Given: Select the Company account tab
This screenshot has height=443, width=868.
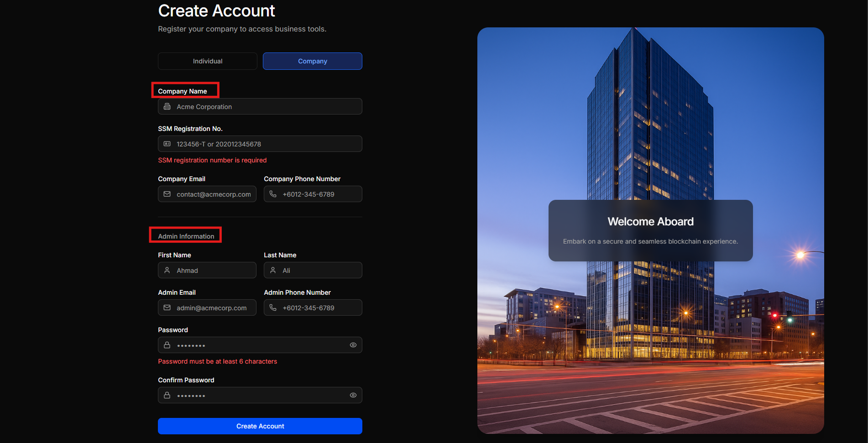Looking at the screenshot, I should point(312,61).
